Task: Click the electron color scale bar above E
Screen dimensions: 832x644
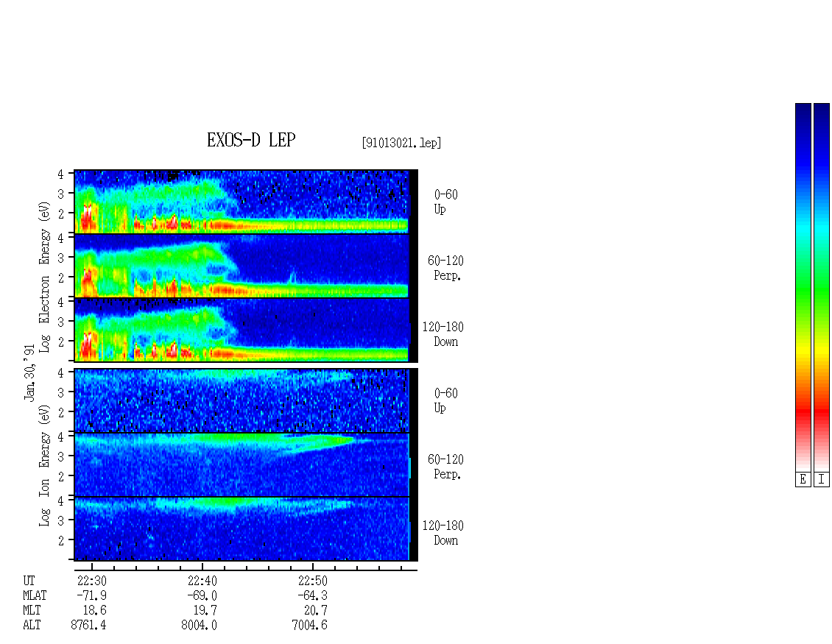Action: click(x=803, y=287)
